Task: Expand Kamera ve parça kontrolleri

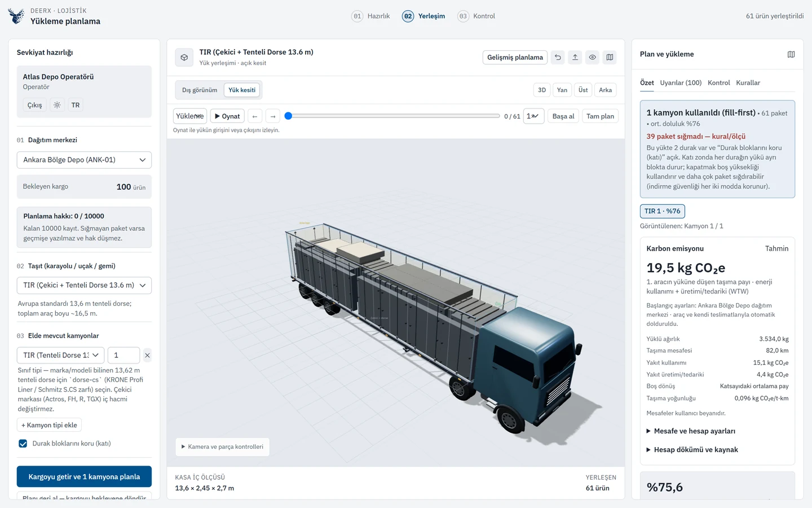Action: tap(222, 446)
